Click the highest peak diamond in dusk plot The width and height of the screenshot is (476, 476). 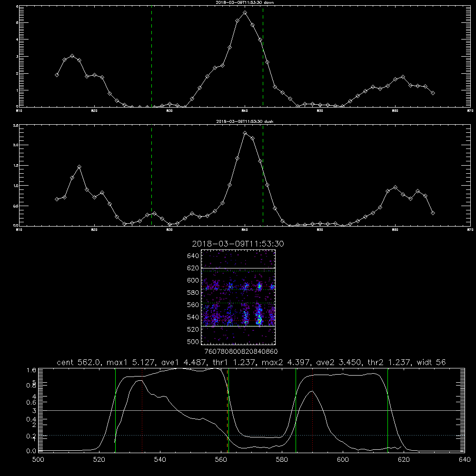pos(245,133)
